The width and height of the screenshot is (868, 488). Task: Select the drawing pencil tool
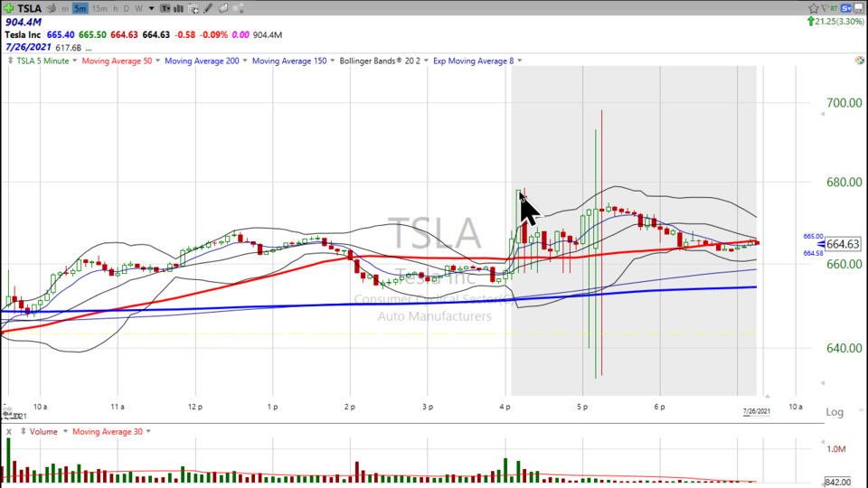[x=208, y=8]
